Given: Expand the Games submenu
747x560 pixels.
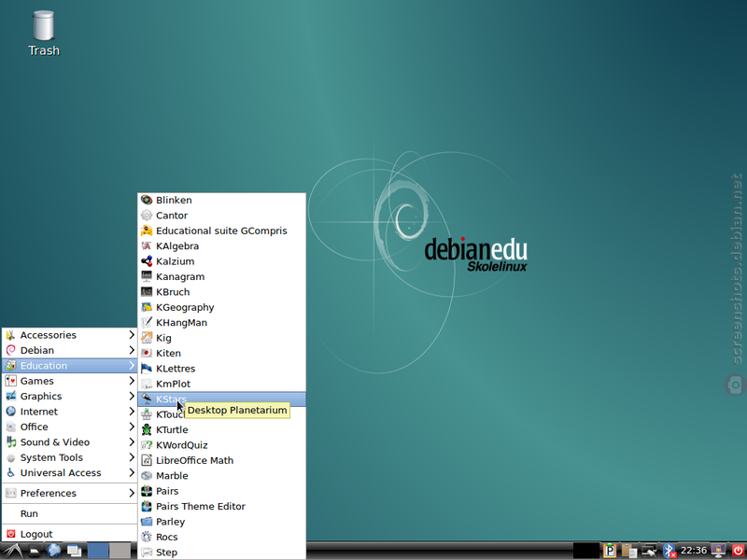Looking at the screenshot, I should pos(69,381).
